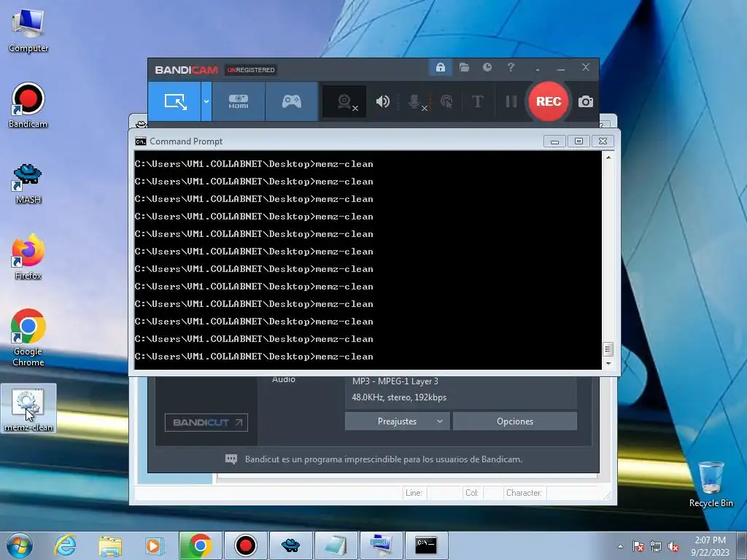Switch to Command Prompt taskbar button
This screenshot has width=747, height=560.
tap(426, 545)
